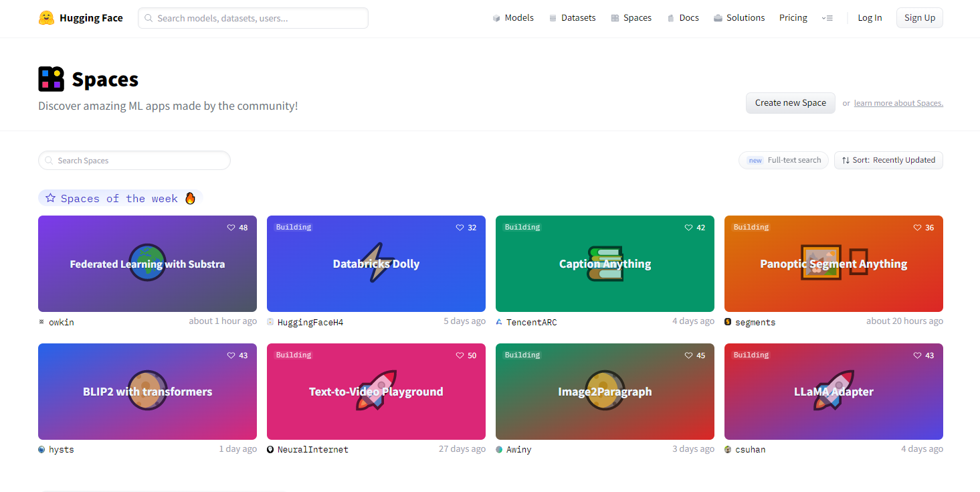
Task: Click the Spaces of the week label
Action: 119,198
